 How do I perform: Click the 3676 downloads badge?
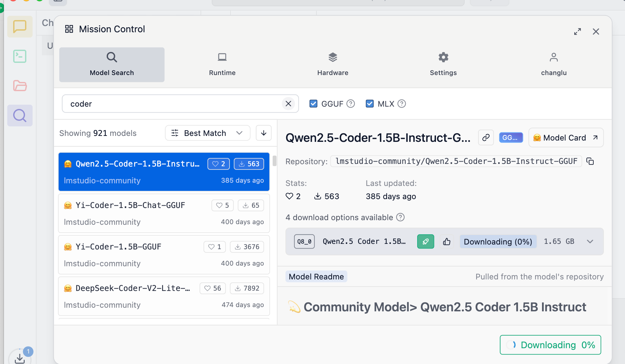[247, 247]
